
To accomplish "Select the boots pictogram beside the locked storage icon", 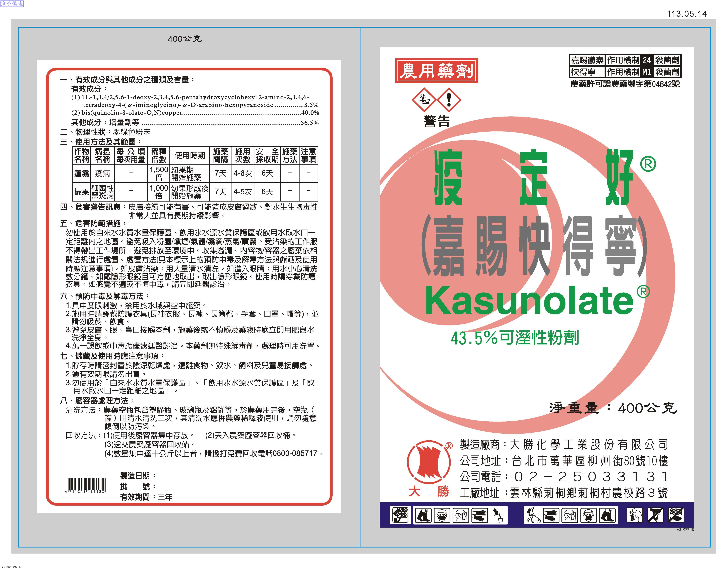I will point(423,515).
